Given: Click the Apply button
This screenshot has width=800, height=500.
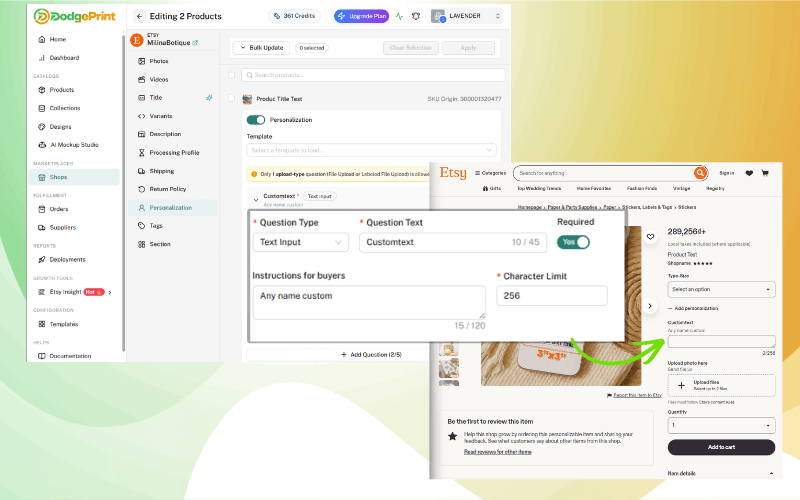Looking at the screenshot, I should (x=468, y=48).
